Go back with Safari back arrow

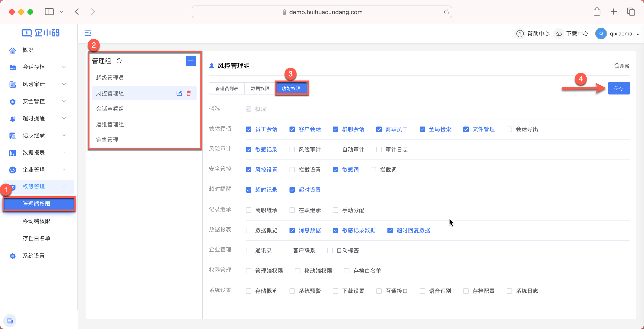[x=77, y=11]
